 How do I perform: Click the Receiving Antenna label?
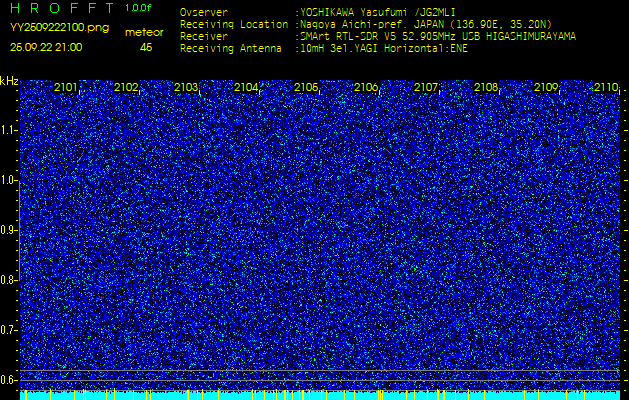coord(231,49)
